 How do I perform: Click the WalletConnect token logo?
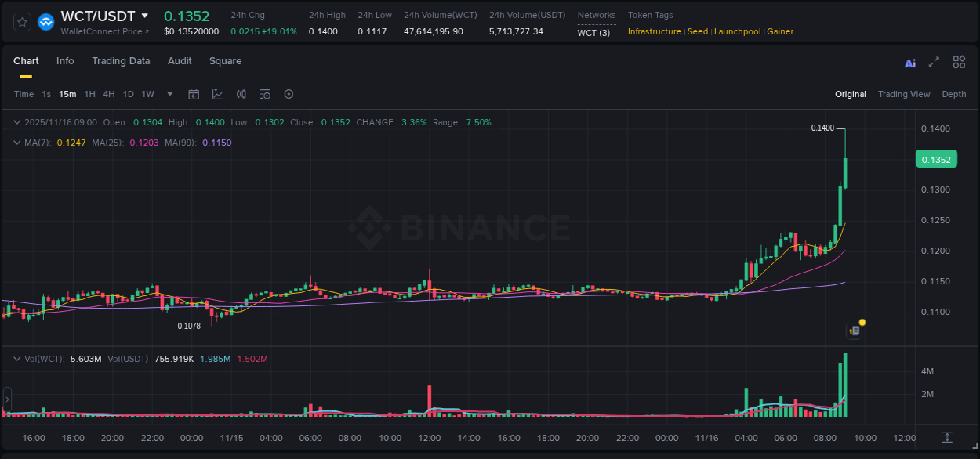(x=45, y=21)
